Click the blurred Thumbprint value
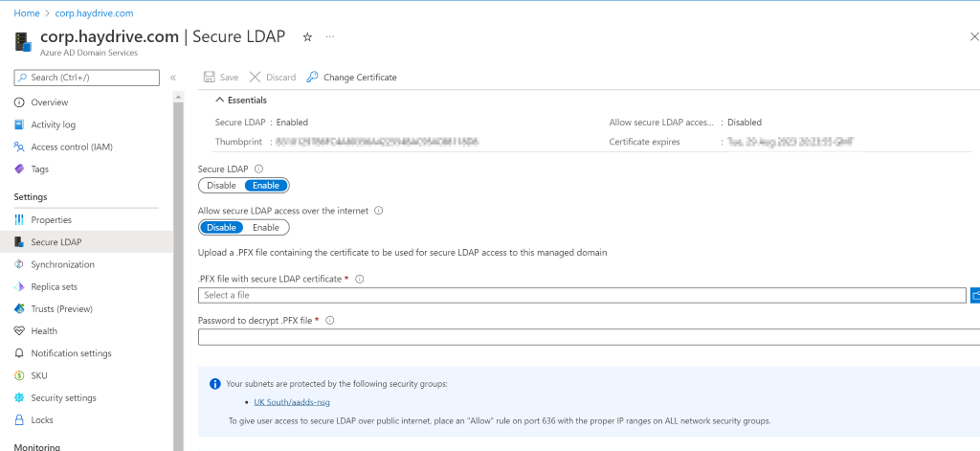Image resolution: width=980 pixels, height=451 pixels. [377, 142]
